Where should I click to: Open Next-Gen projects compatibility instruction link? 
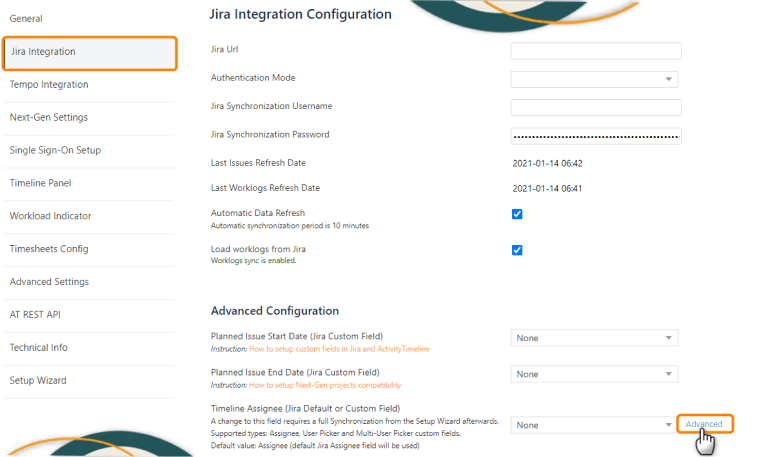(325, 385)
